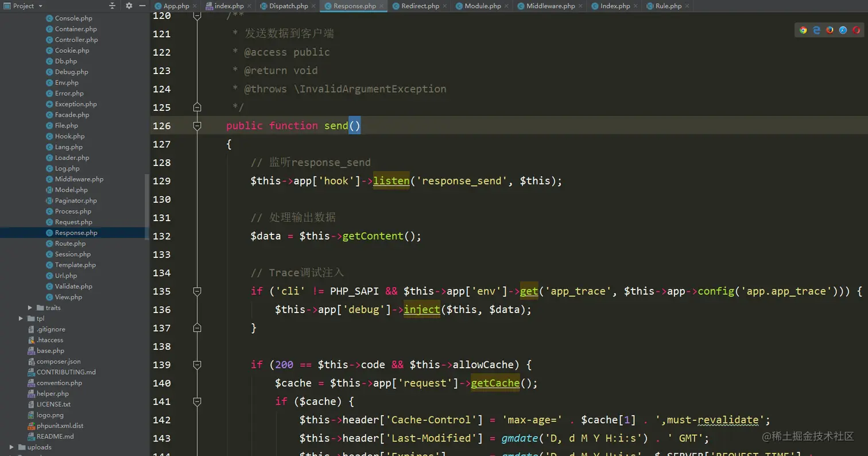
Task: Click the highlighted 'getCache' method call
Action: pyautogui.click(x=495, y=383)
